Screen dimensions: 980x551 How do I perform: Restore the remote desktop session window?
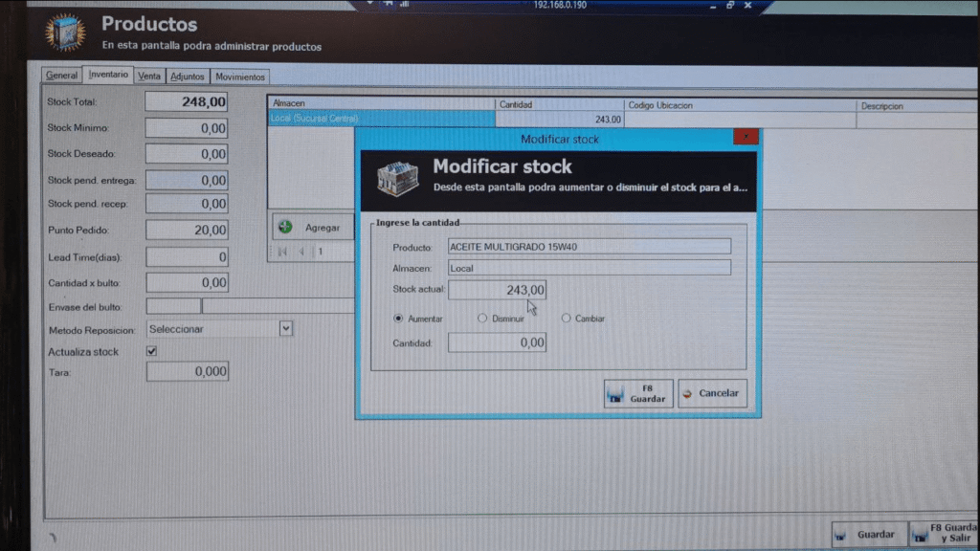coord(730,5)
